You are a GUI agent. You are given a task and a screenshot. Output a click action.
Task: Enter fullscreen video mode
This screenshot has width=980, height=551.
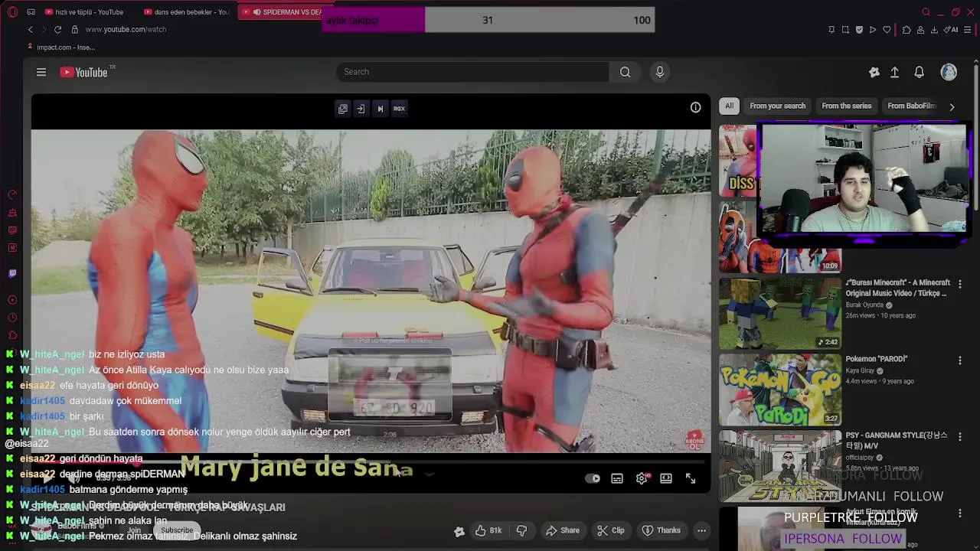tap(691, 478)
